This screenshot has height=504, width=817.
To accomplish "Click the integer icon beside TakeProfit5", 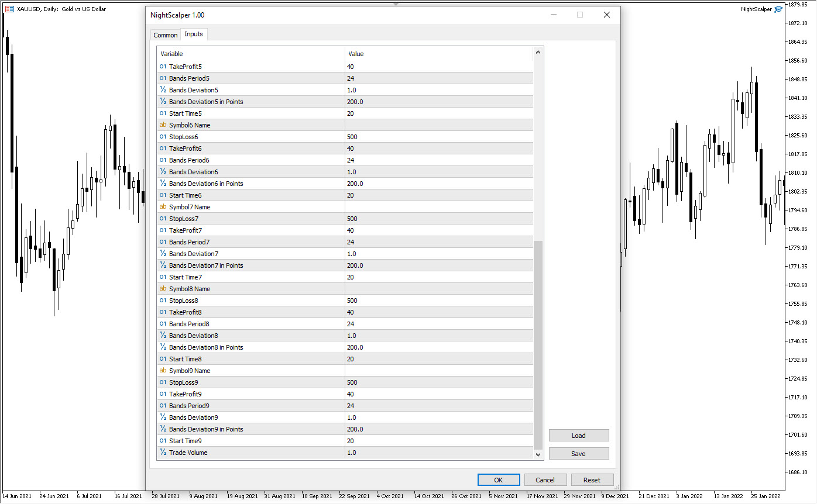I will [163, 67].
